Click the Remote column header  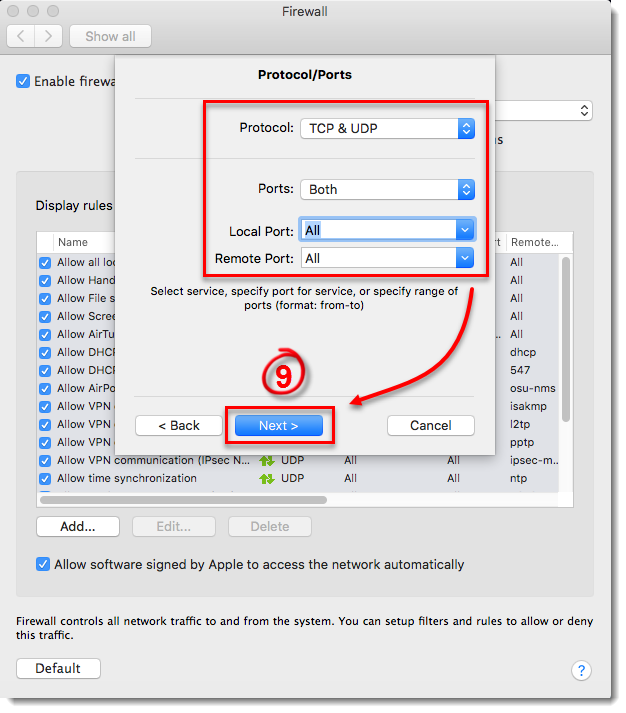tap(534, 242)
